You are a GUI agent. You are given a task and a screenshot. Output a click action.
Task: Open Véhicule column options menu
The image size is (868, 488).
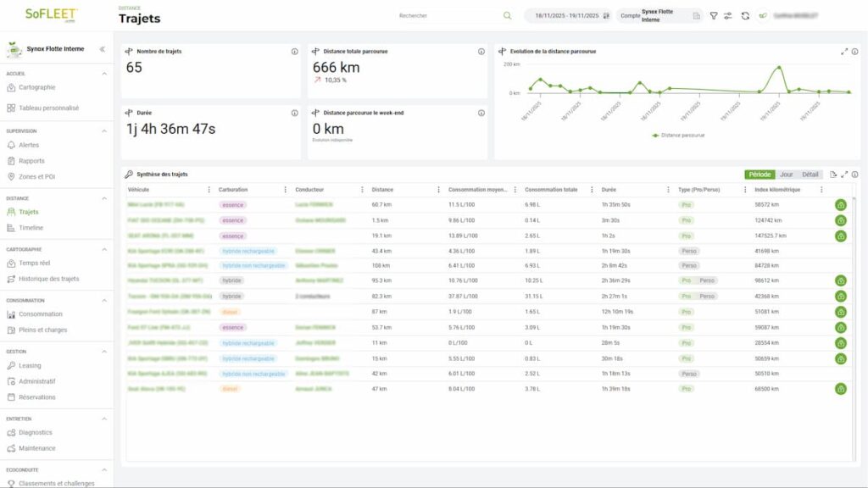coord(209,190)
